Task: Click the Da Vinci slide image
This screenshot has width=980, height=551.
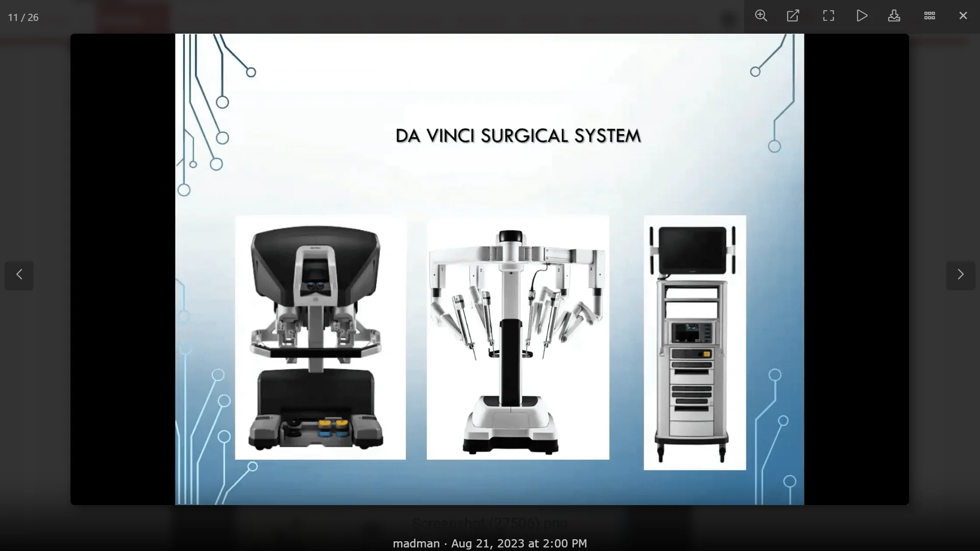Action: click(x=489, y=269)
